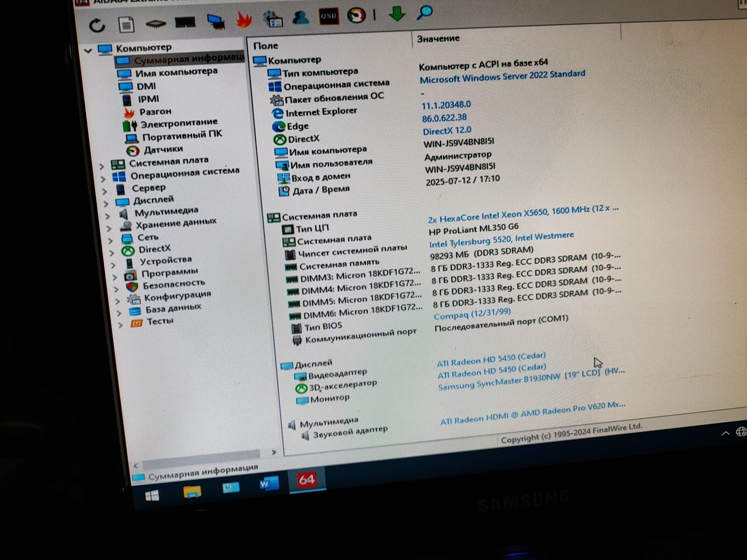Open the Windows Start menu
The height and width of the screenshot is (560, 747).
(x=152, y=496)
